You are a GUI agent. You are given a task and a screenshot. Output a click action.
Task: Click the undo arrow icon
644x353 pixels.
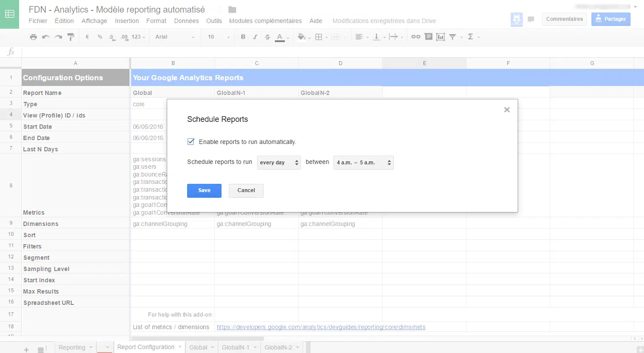46,37
